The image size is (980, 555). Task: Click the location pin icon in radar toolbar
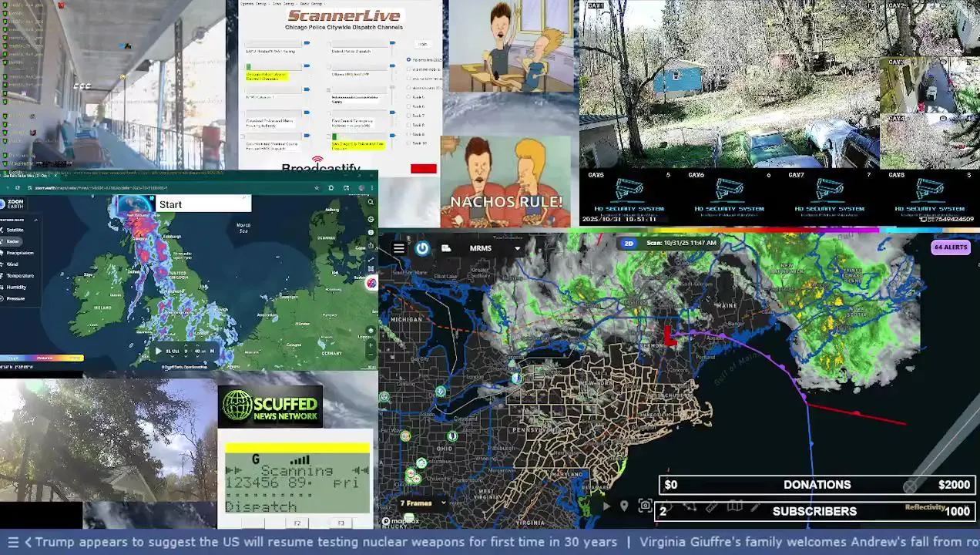[624, 506]
